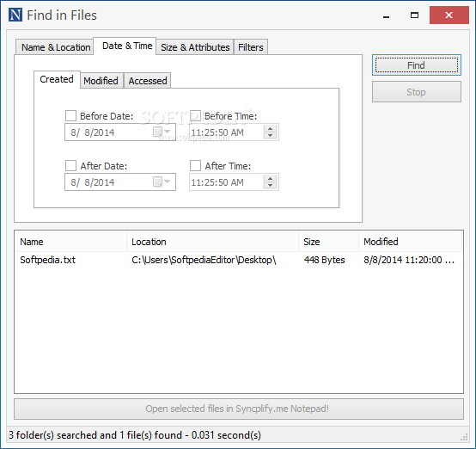This screenshot has height=449, width=476.
Task: Click the Before Date field 8/8/2014
Action: pos(120,132)
